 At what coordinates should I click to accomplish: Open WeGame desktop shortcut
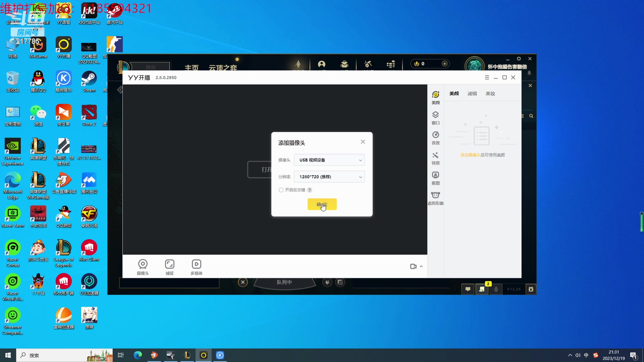[38, 47]
